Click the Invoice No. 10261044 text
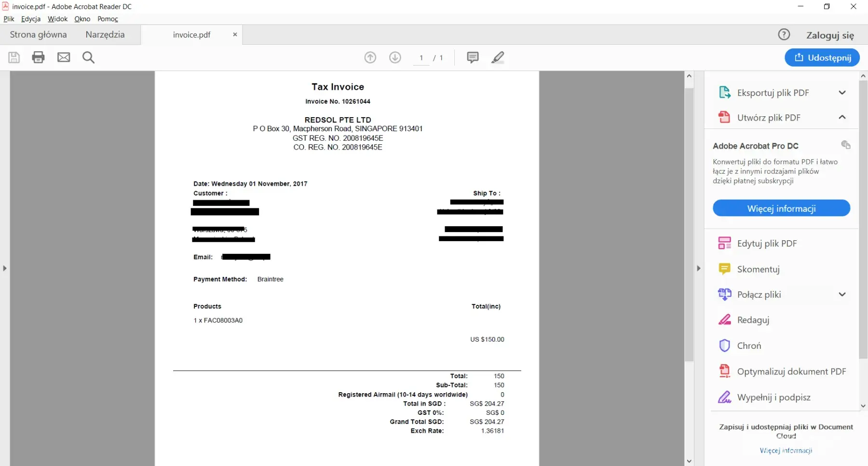 click(x=338, y=101)
